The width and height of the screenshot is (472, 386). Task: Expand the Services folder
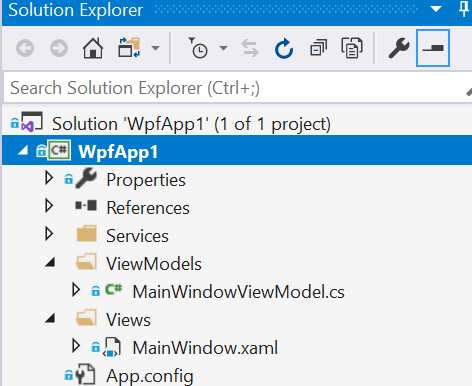click(x=49, y=234)
